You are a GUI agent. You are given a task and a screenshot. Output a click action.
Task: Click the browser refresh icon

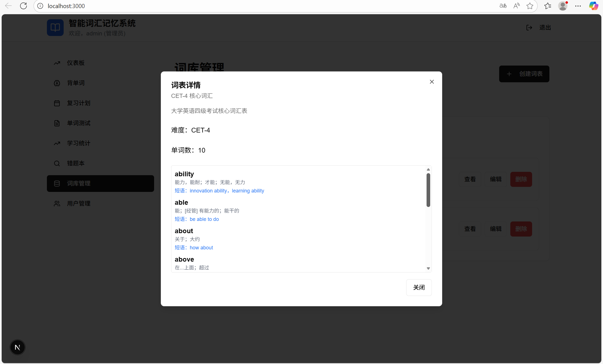23,6
